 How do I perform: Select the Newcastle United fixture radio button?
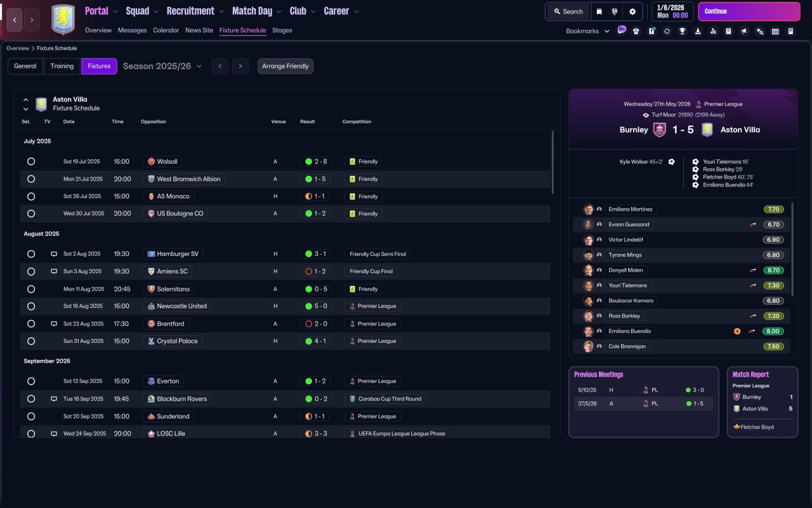pyautogui.click(x=31, y=306)
